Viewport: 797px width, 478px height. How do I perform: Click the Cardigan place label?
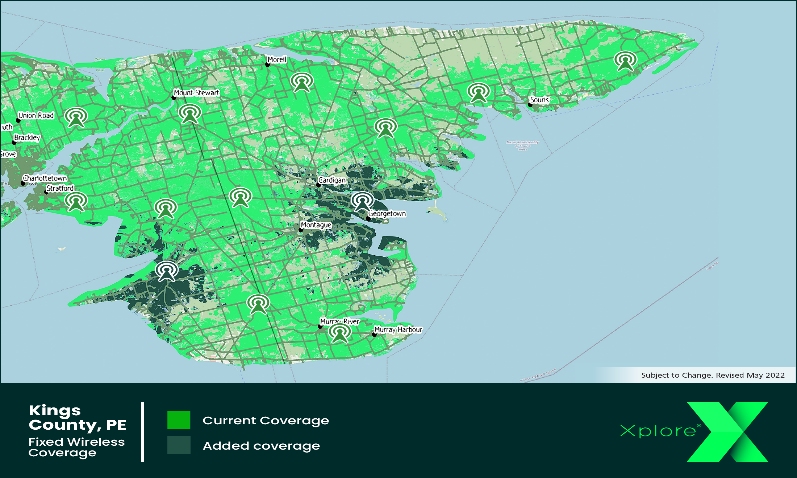pyautogui.click(x=331, y=180)
